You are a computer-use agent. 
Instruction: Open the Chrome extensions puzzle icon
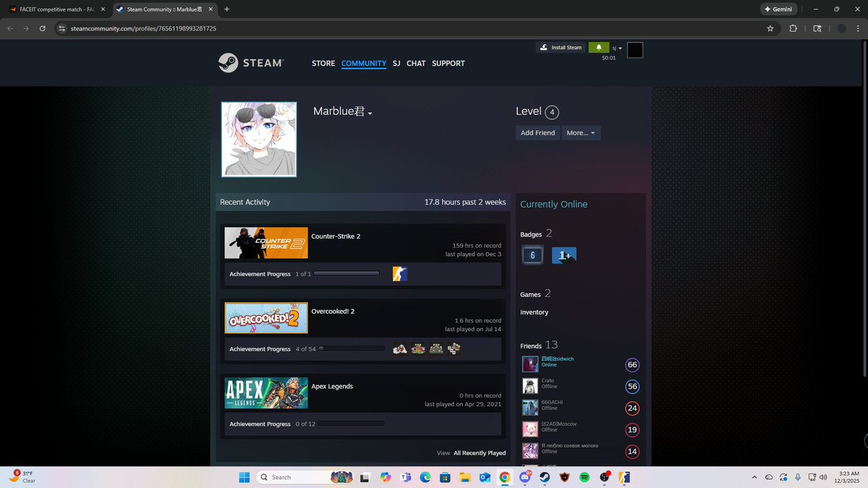pyautogui.click(x=793, y=28)
